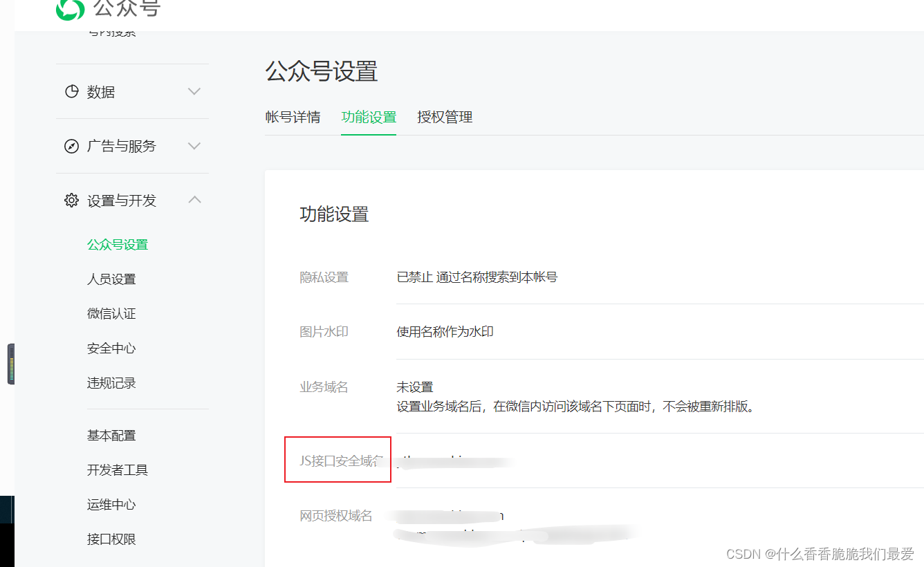Open 开发者工具 sidebar item
Image resolution: width=924 pixels, height=567 pixels.
click(118, 470)
